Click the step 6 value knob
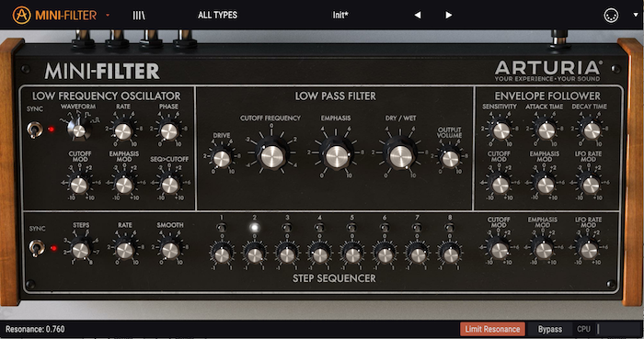 pos(385,255)
